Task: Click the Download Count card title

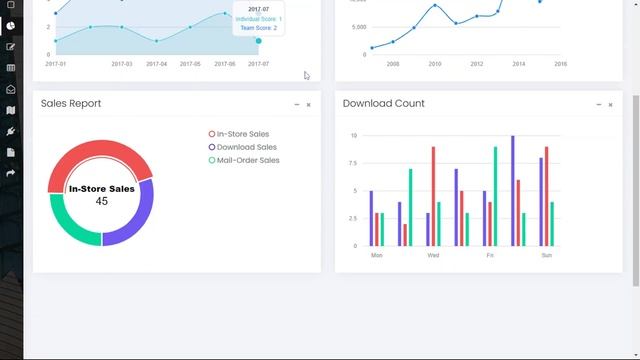Action: click(x=384, y=104)
